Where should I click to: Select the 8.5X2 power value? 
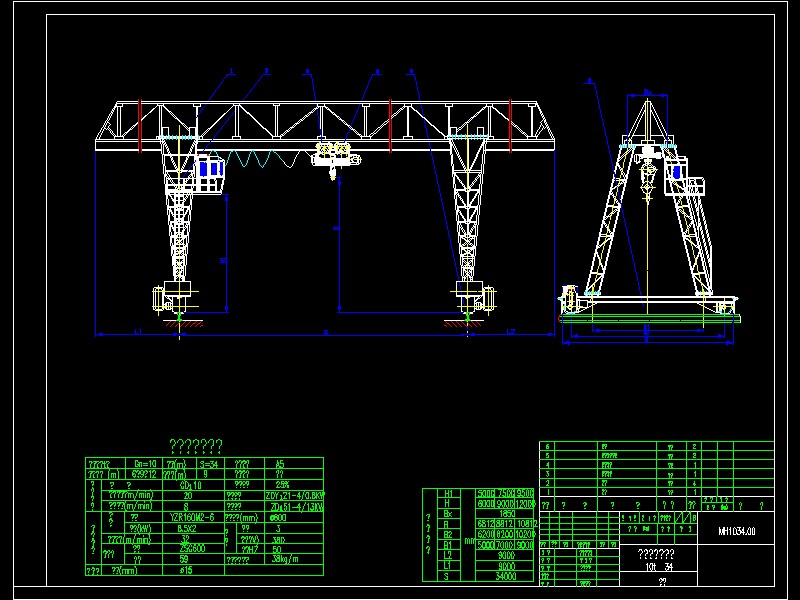tap(187, 529)
